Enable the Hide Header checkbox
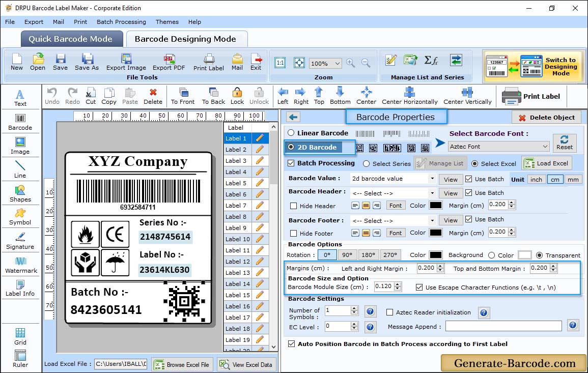588x373 pixels. (x=294, y=206)
